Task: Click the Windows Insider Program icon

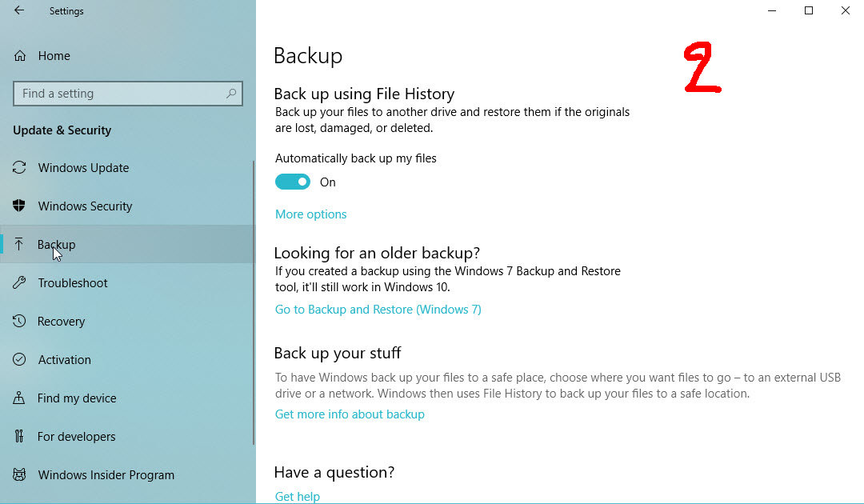Action: pyautogui.click(x=20, y=475)
